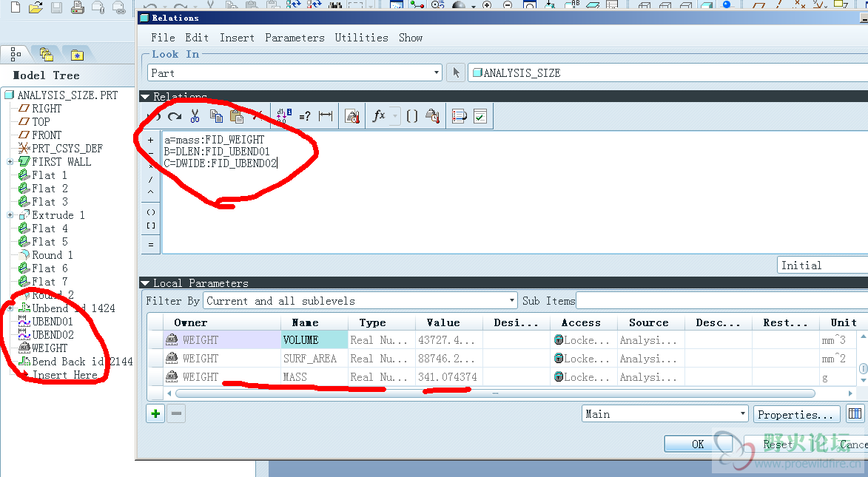
Task: Open the Filter By dropdown
Action: click(x=360, y=300)
